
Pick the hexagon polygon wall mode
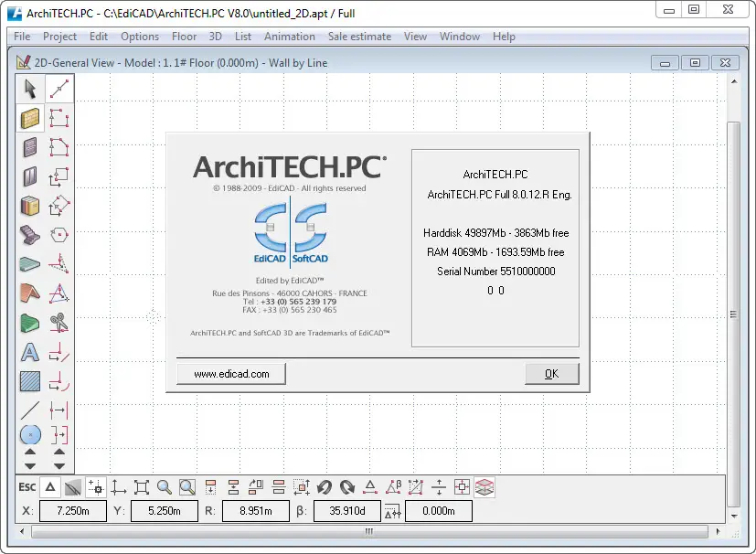(x=59, y=235)
